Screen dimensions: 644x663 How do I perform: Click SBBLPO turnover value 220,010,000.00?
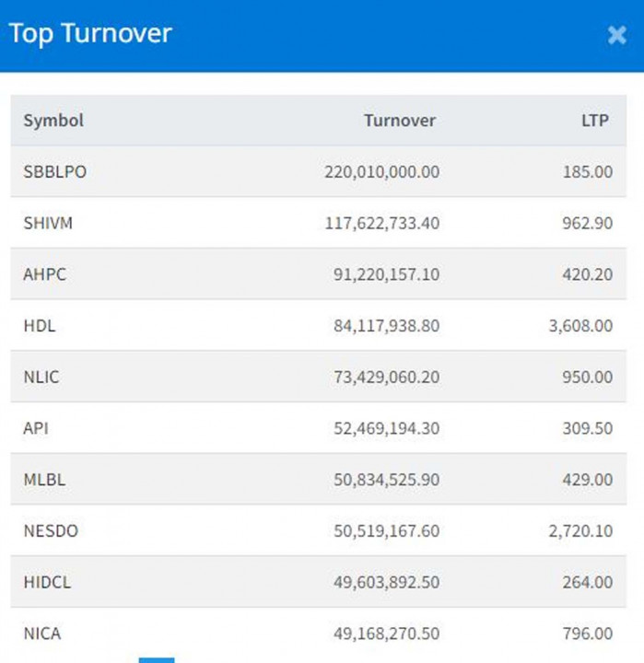pyautogui.click(x=381, y=171)
